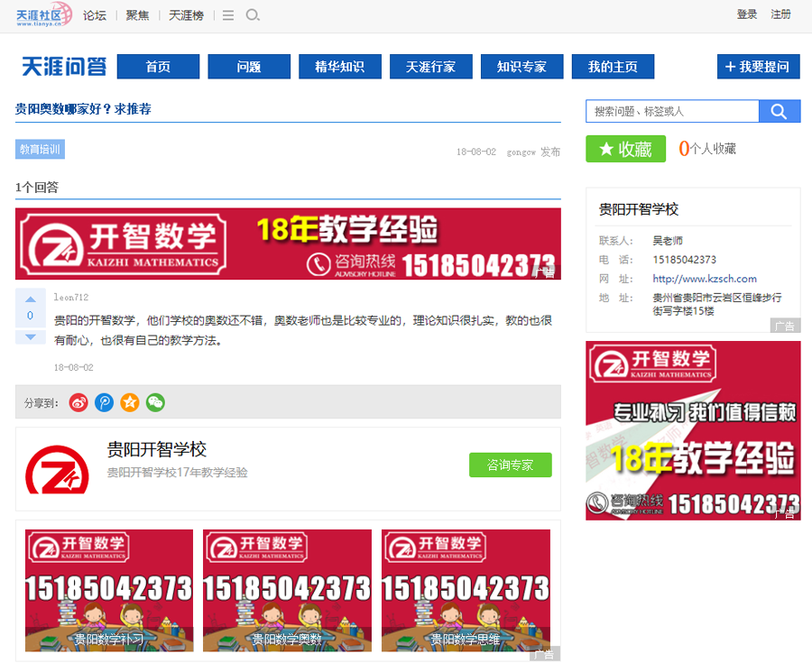The image size is (812, 672).
Task: Click the phone number 15185042373 in sidebar
Action: click(x=684, y=260)
